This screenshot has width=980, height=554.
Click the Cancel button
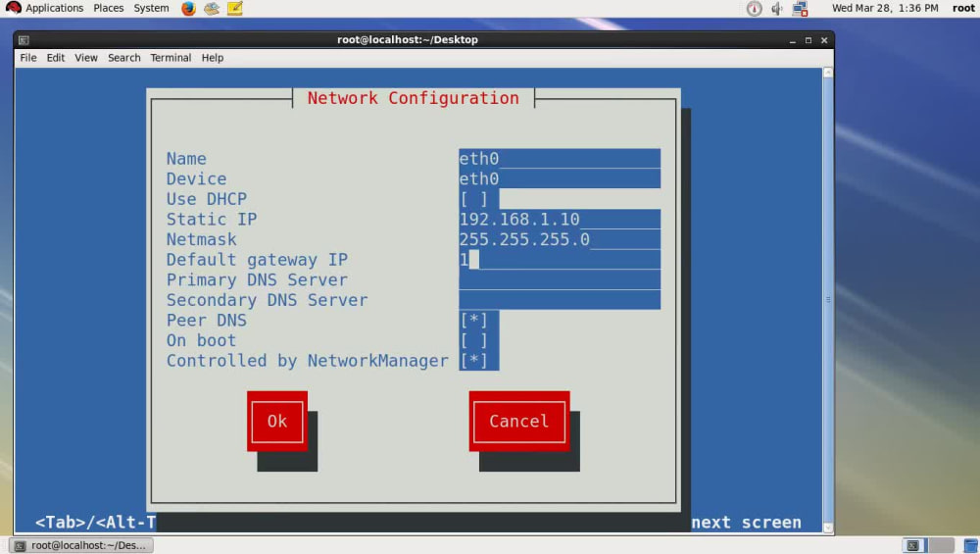point(519,422)
